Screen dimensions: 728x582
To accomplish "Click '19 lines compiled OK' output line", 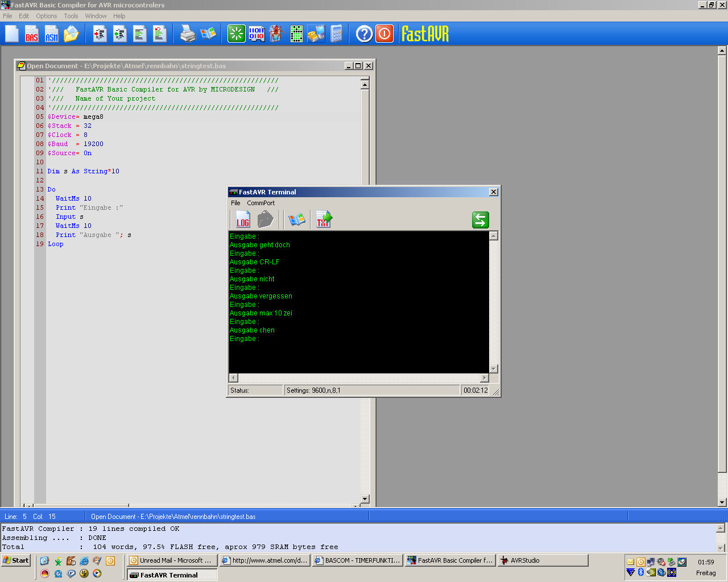I will pos(134,529).
